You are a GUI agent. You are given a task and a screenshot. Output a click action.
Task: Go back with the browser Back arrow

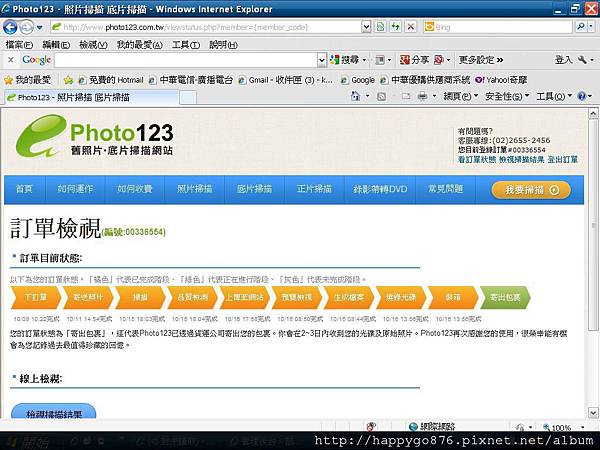click(x=10, y=27)
